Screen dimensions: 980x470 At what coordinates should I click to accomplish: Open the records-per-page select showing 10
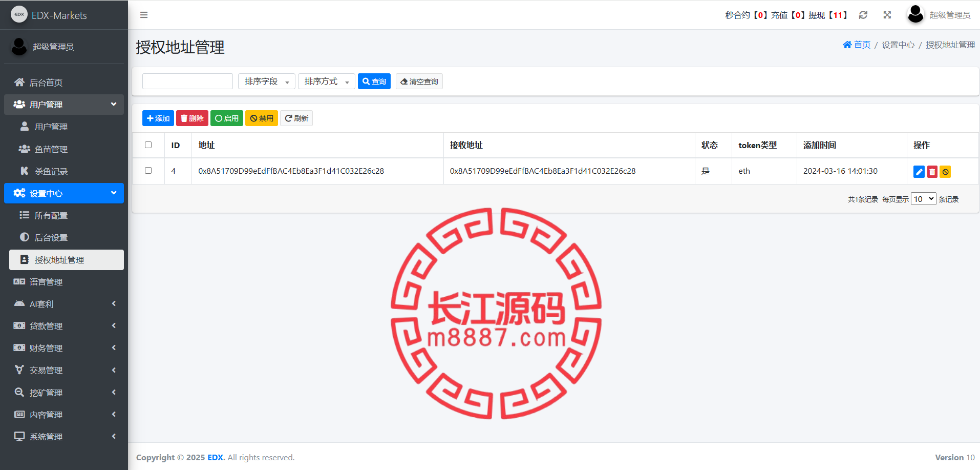[924, 199]
